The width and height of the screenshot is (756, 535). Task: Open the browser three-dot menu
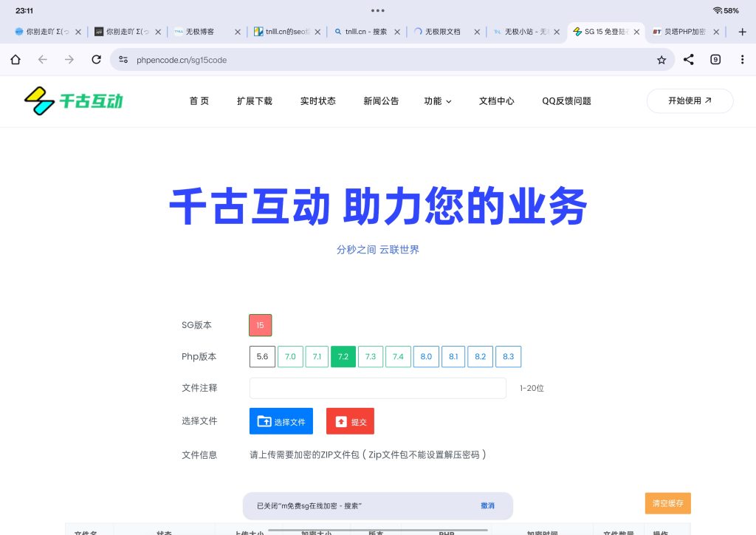[x=742, y=60]
